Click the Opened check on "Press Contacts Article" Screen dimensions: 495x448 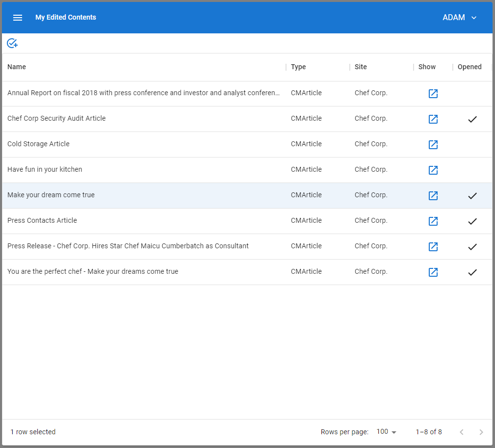pos(472,221)
